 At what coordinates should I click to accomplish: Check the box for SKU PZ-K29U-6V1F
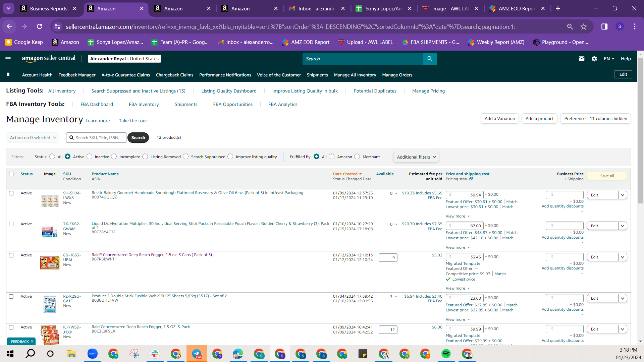tap(11, 296)
